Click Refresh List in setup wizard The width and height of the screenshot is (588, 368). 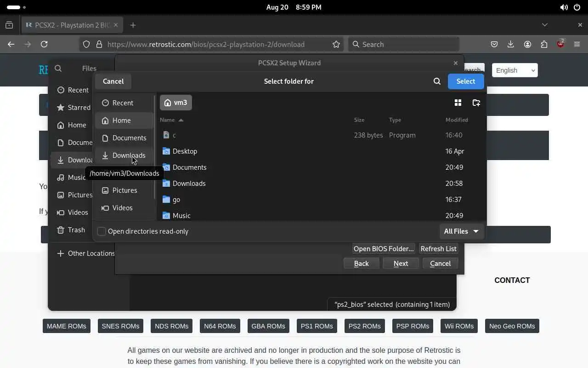(x=439, y=249)
